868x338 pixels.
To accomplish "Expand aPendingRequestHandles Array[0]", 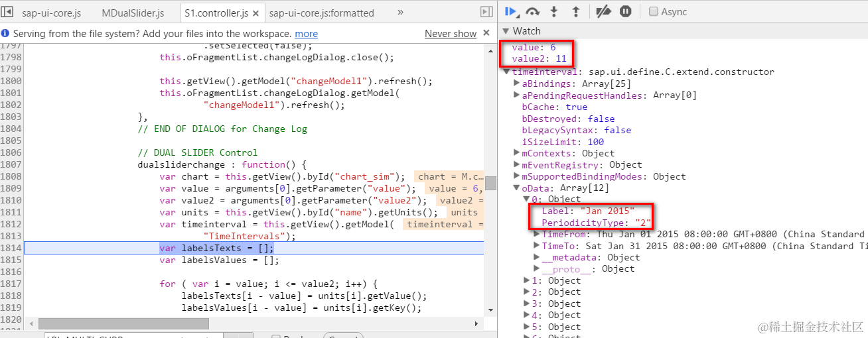I will (517, 95).
